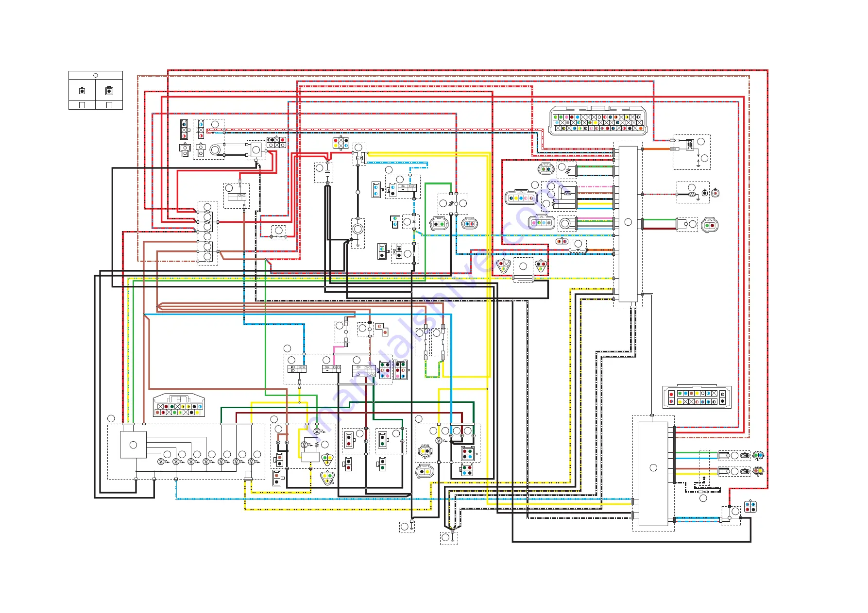Select the green two-pin oval connector at center

(439, 224)
